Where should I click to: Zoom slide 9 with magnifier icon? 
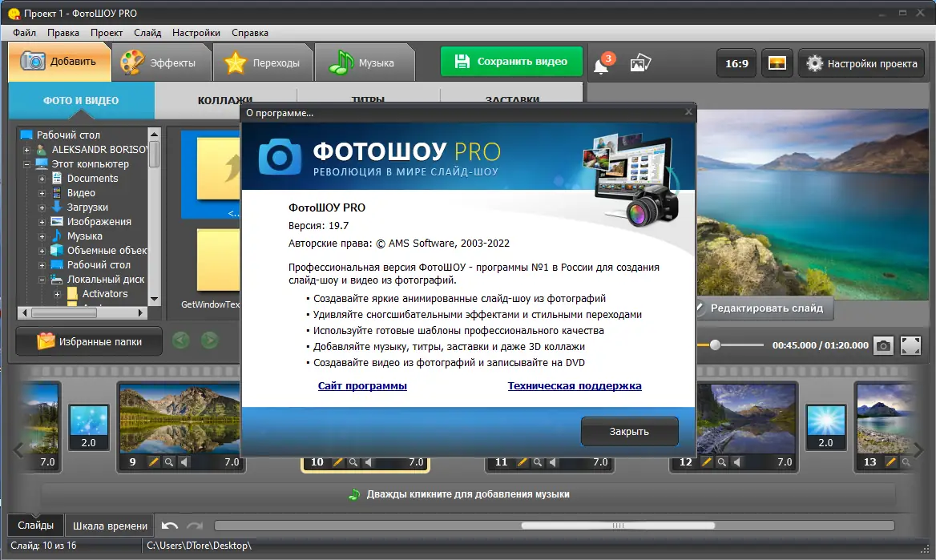point(169,462)
